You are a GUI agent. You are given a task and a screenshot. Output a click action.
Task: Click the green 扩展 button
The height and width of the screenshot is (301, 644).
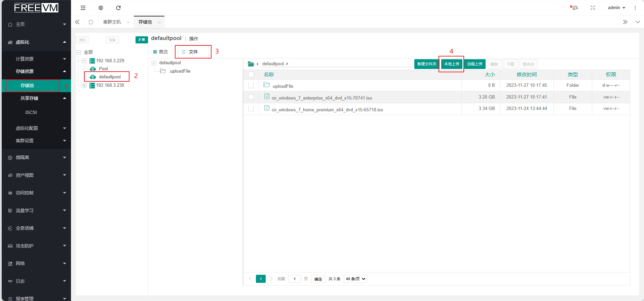click(x=142, y=40)
